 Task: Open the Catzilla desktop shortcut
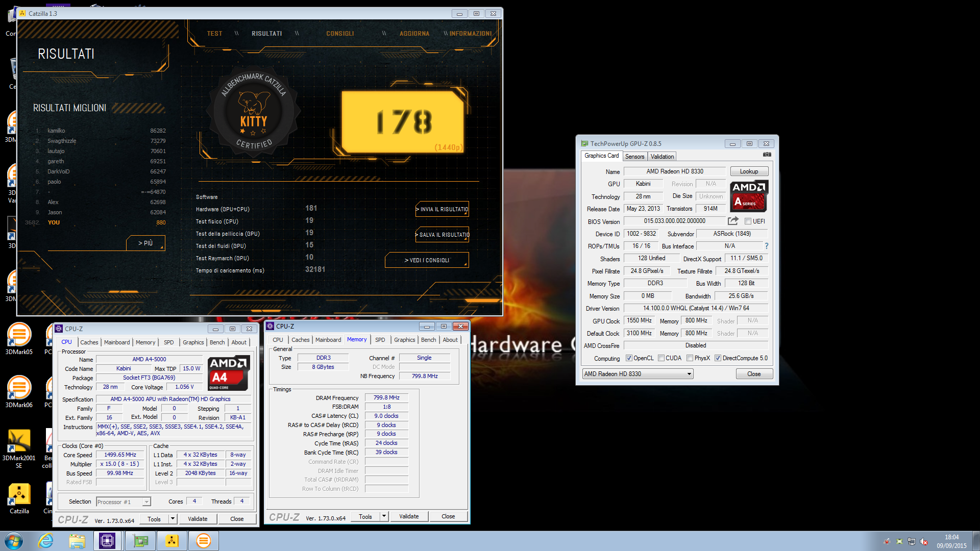[x=19, y=498]
